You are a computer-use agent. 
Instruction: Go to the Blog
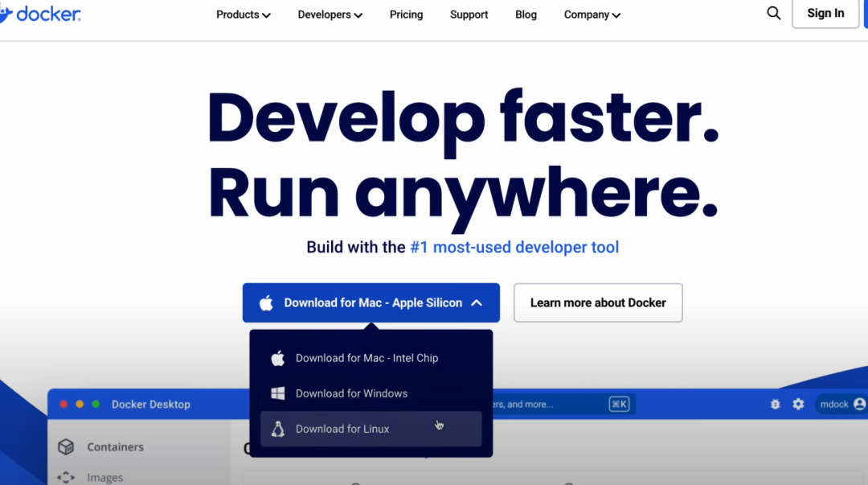526,15
